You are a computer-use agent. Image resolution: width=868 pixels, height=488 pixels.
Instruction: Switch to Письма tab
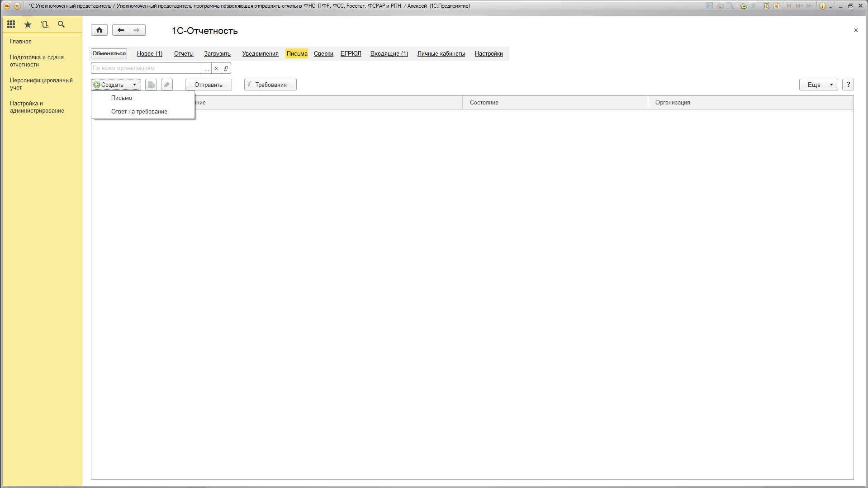click(297, 54)
